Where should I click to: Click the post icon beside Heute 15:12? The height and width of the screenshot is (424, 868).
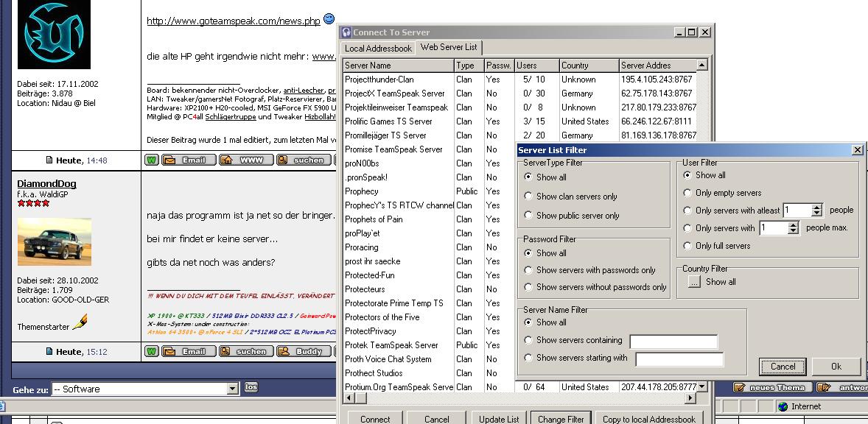click(x=49, y=352)
